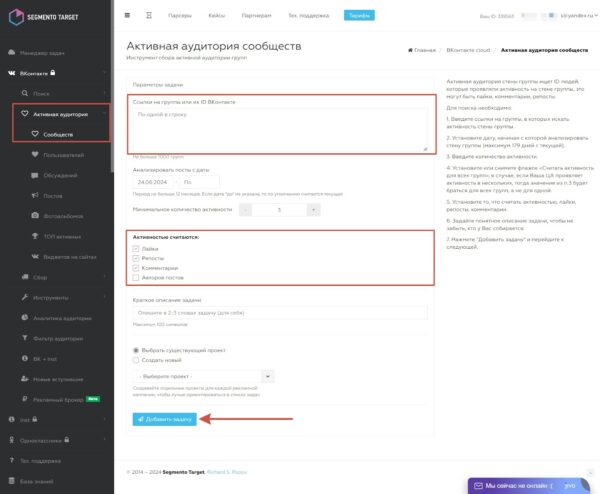600x494 pixels.
Task: Click the База знаний book icon
Action: pos(12,481)
